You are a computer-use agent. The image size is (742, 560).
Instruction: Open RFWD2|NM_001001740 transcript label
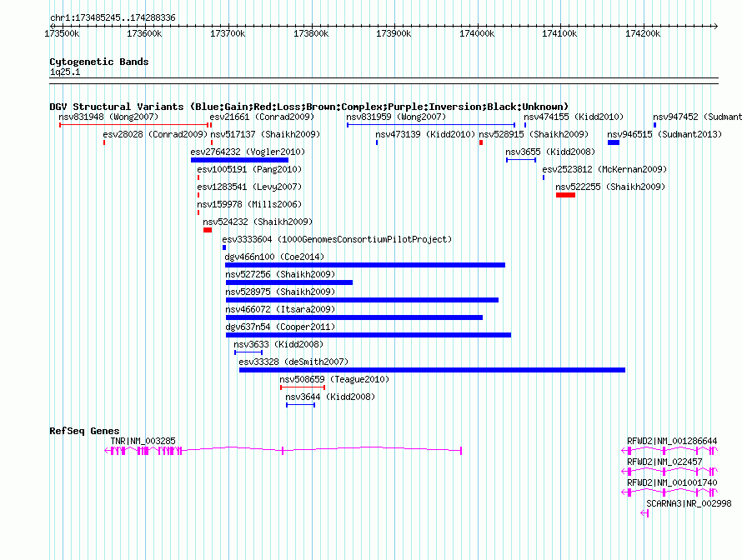672,482
